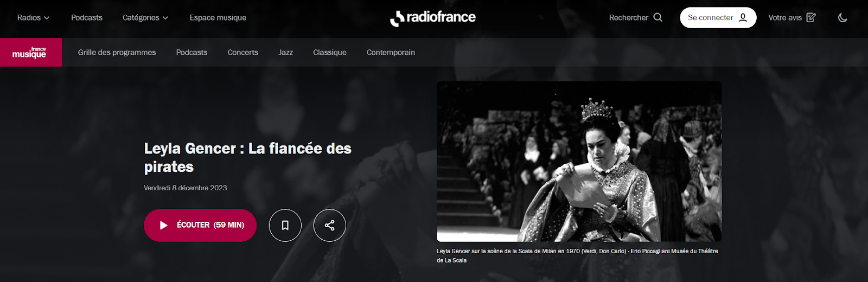Click the user profile icon in Se connecter
This screenshot has height=282, width=868.
743,17
